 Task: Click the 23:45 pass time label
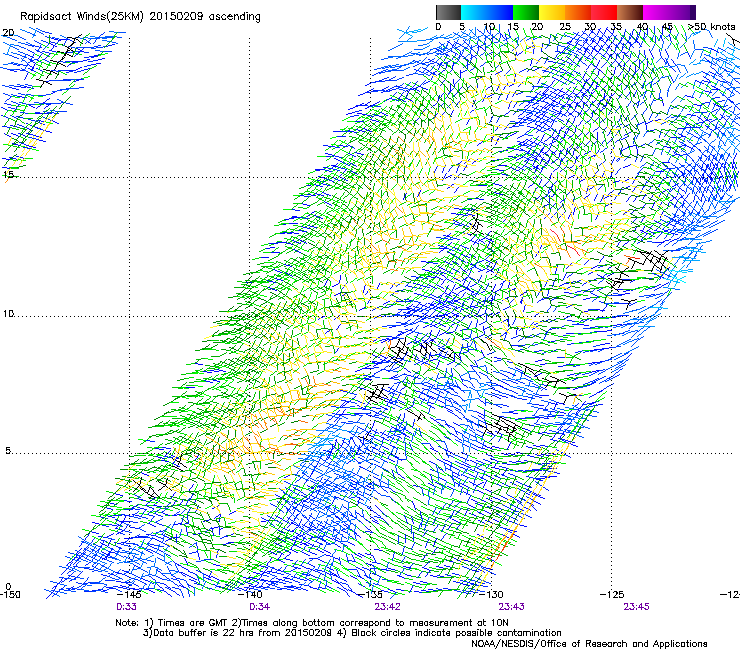636,607
